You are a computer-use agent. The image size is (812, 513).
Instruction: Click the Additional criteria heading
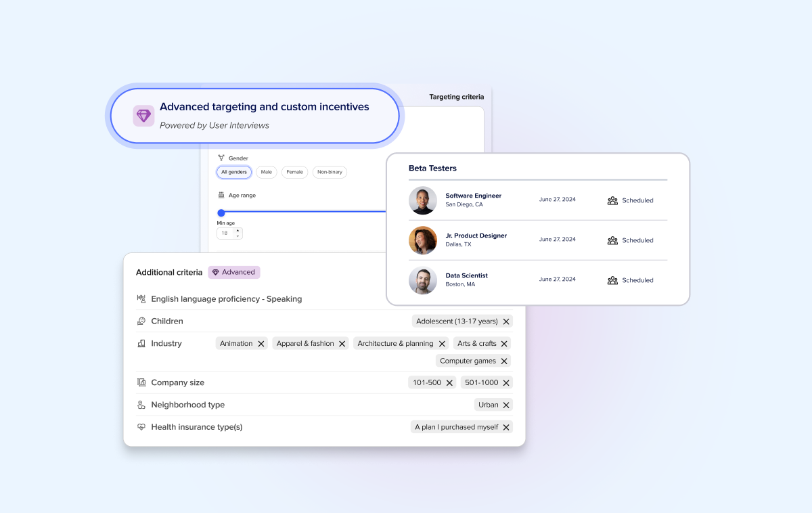pyautogui.click(x=169, y=272)
